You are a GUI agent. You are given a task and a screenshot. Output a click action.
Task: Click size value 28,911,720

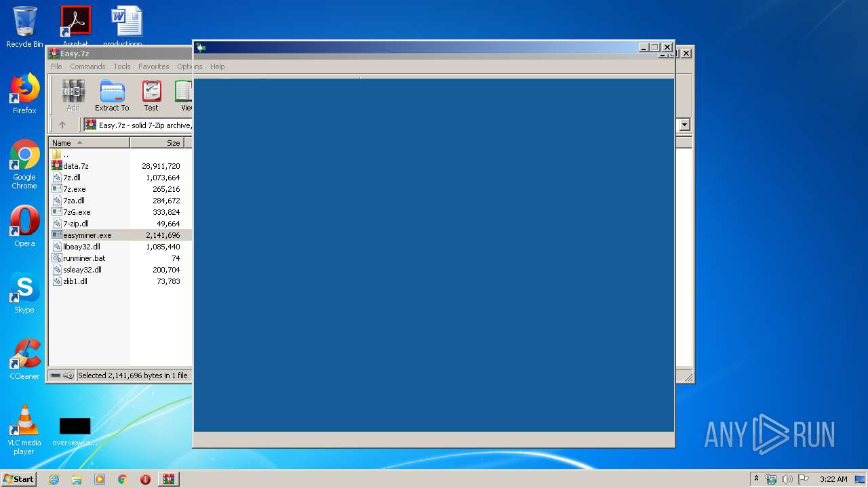(x=161, y=166)
